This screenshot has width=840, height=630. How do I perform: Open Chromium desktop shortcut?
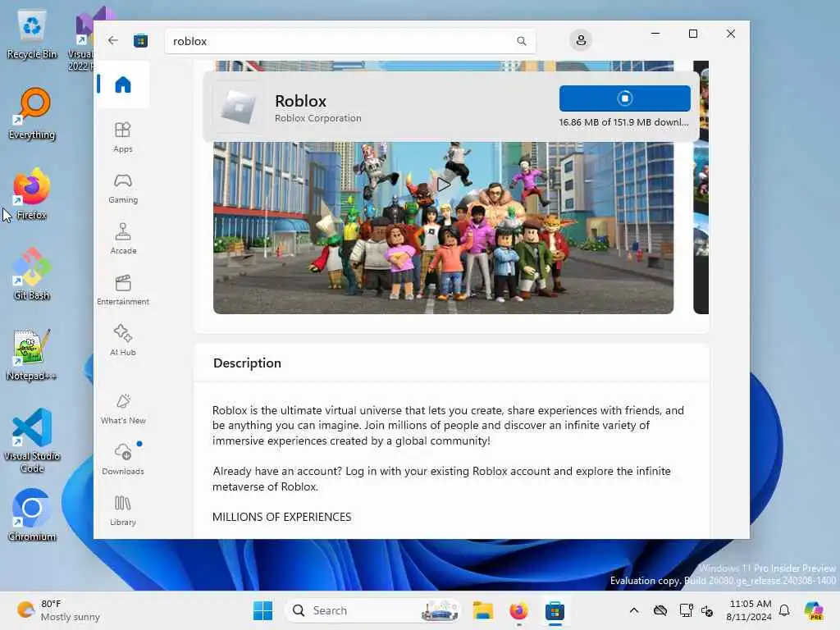(32, 515)
